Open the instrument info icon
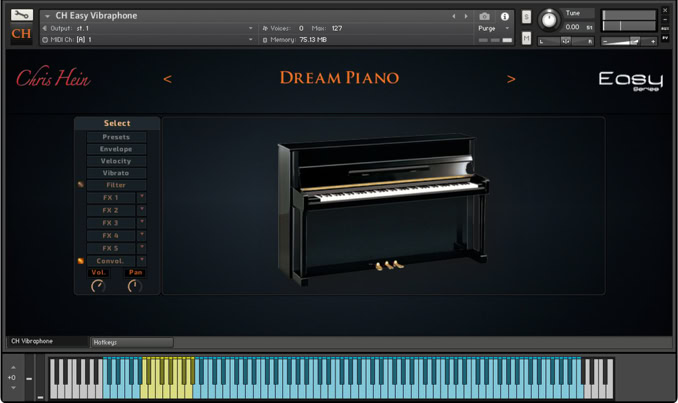The image size is (678, 403). [x=504, y=16]
